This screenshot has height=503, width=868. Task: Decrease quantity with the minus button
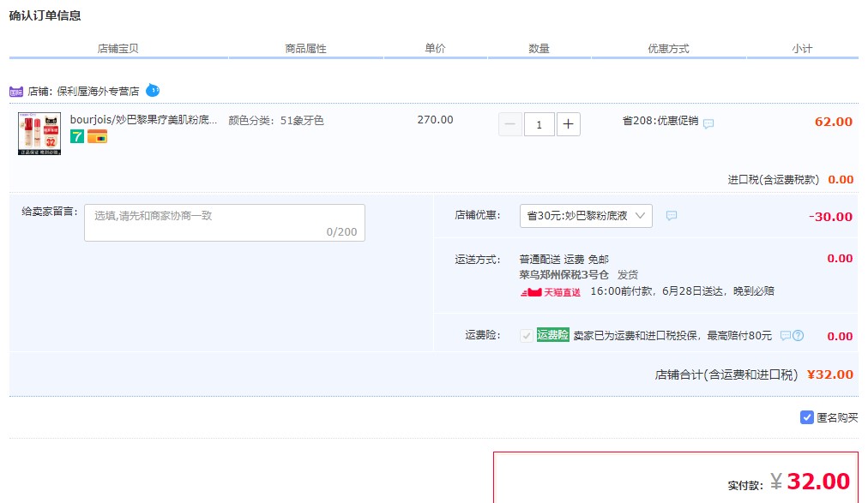coord(509,123)
